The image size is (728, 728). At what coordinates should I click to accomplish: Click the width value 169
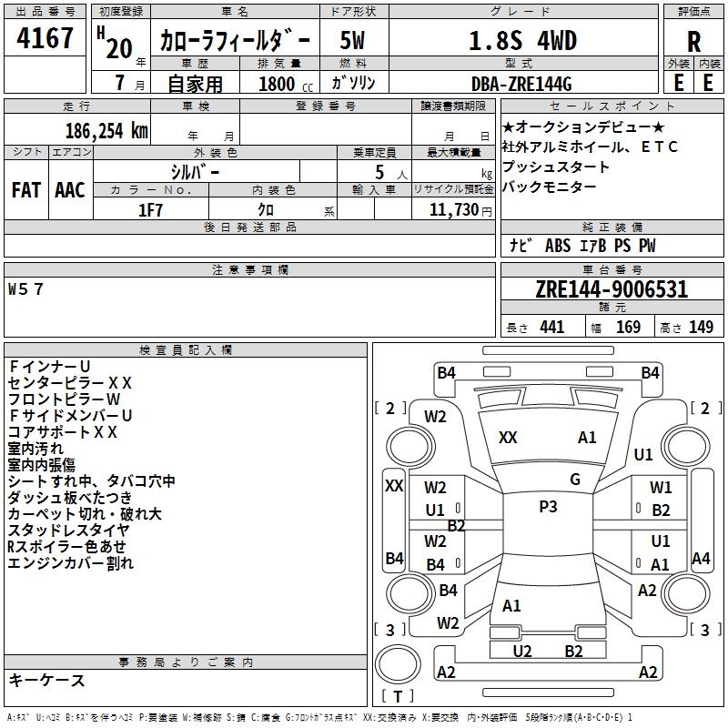[x=628, y=327]
